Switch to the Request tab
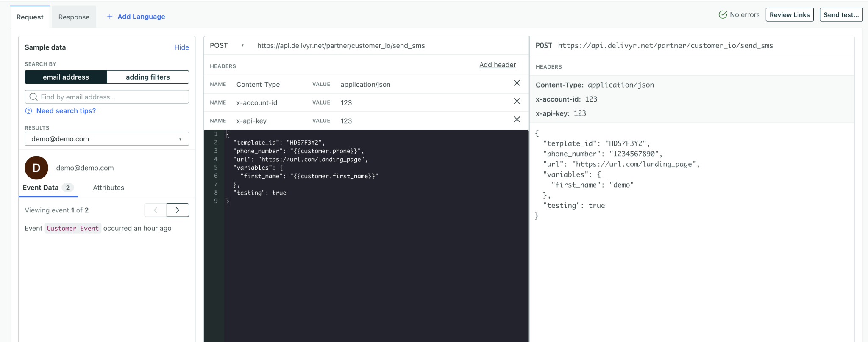Image resolution: width=868 pixels, height=342 pixels. coord(30,17)
